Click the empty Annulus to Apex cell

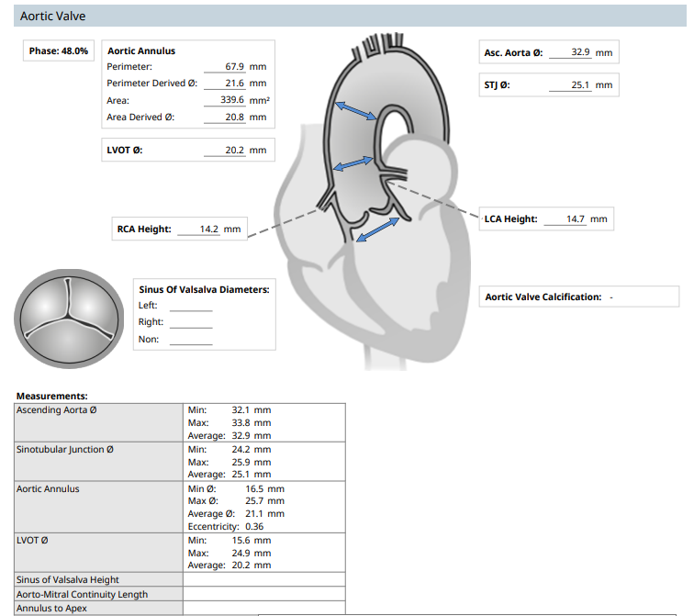click(x=264, y=609)
